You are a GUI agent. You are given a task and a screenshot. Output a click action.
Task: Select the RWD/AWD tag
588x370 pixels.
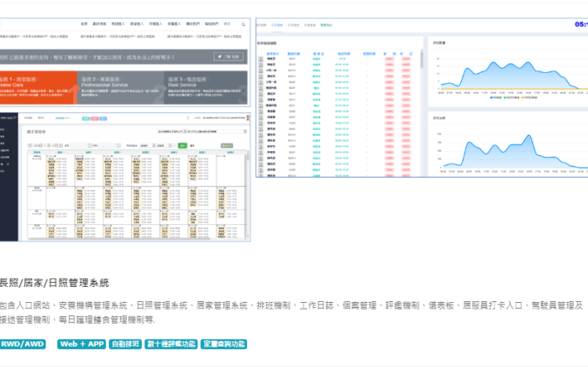tap(23, 344)
